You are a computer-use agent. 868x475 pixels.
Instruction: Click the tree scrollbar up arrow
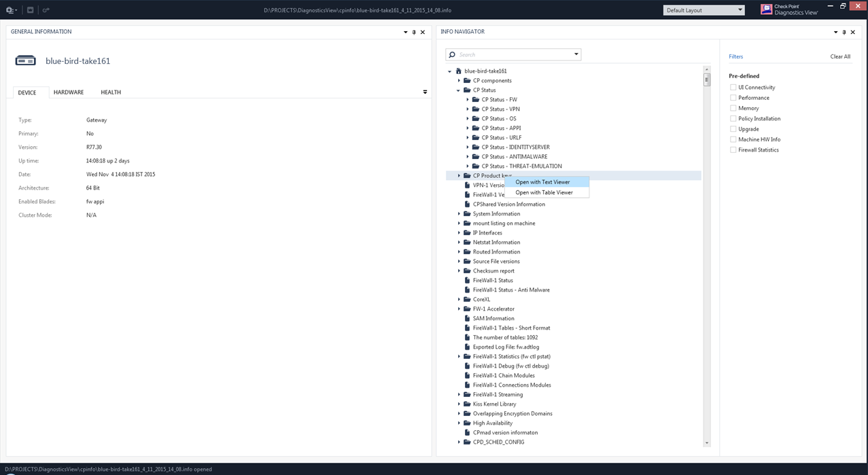pyautogui.click(x=707, y=69)
